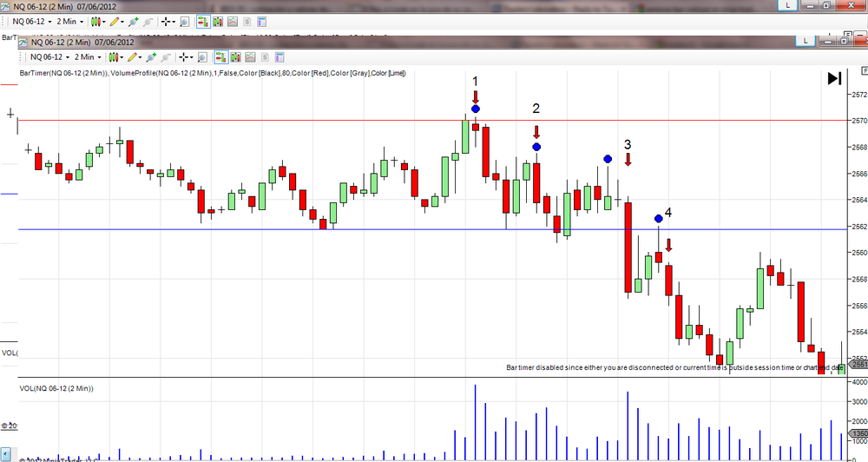This screenshot has width=868, height=462.
Task: Open Data Series icon in back window toolbar
Action: point(218,21)
